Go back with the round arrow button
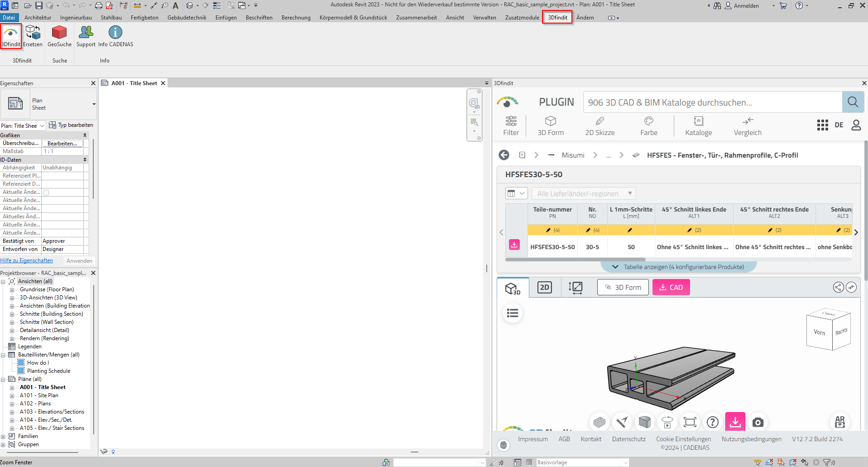This screenshot has height=467, width=868. click(504, 155)
